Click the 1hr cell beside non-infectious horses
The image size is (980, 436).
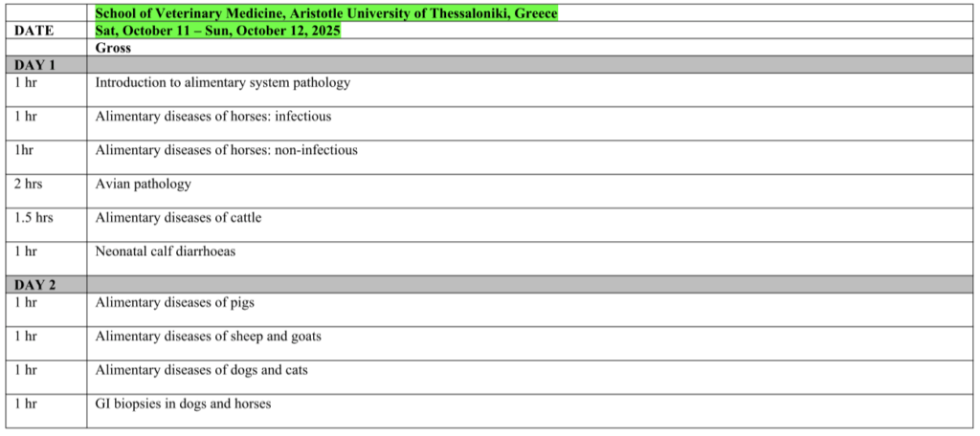click(46, 158)
